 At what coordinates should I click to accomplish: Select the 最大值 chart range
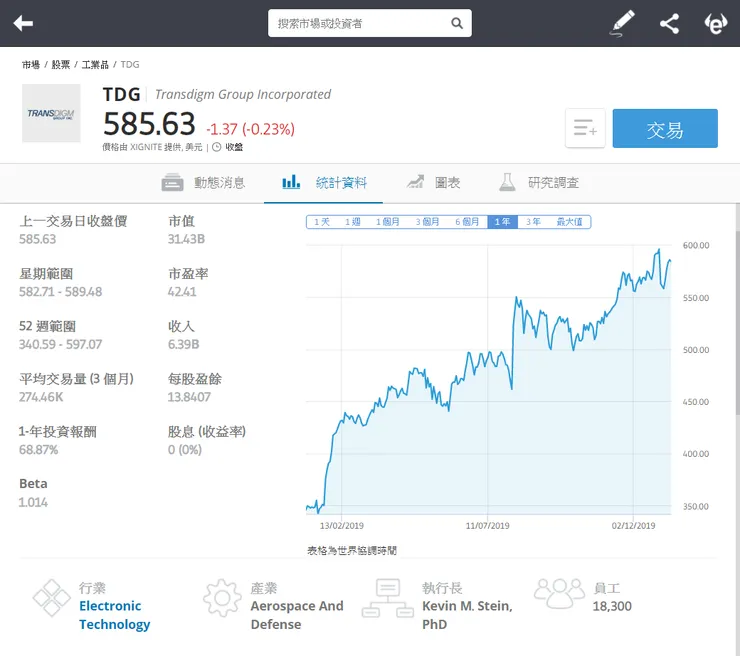(x=570, y=222)
